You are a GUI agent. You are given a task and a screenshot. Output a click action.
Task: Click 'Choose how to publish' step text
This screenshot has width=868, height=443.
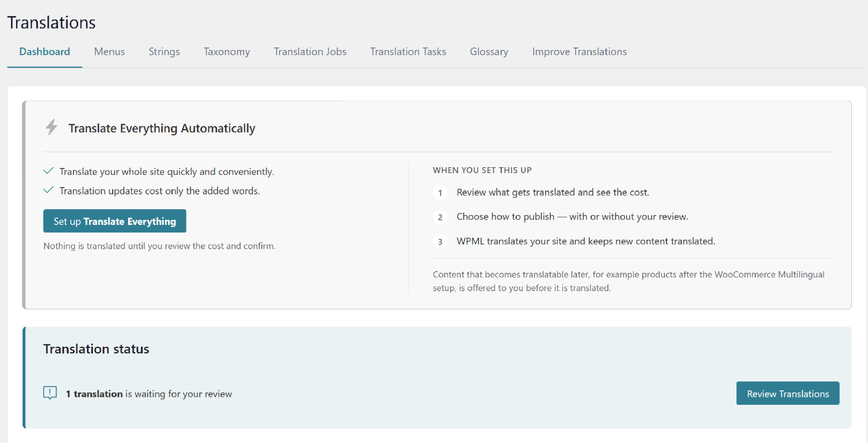coord(572,217)
